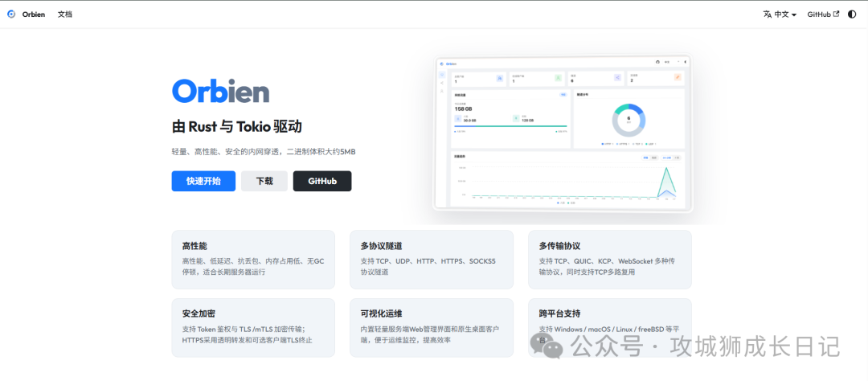This screenshot has width=868, height=381.
Task: Click the 由 Rust 与 Tokio 驱动 heading
Action: 237,126
